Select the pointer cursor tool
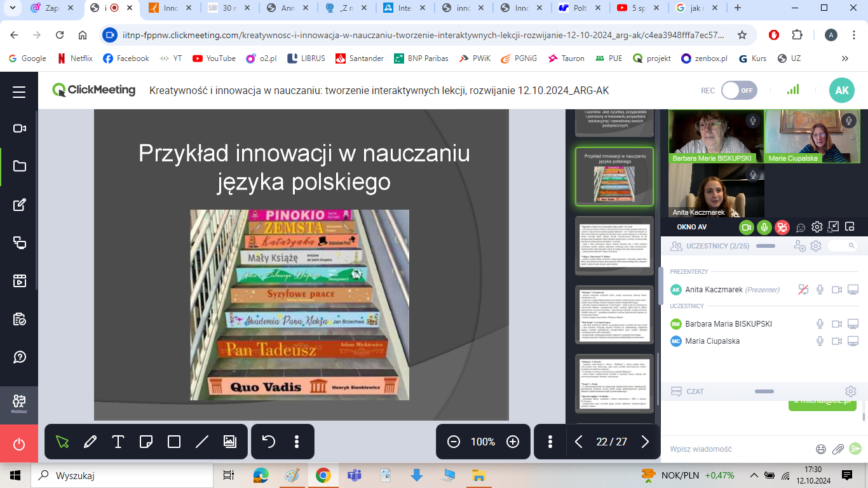Image resolution: width=868 pixels, height=488 pixels. pyautogui.click(x=62, y=442)
